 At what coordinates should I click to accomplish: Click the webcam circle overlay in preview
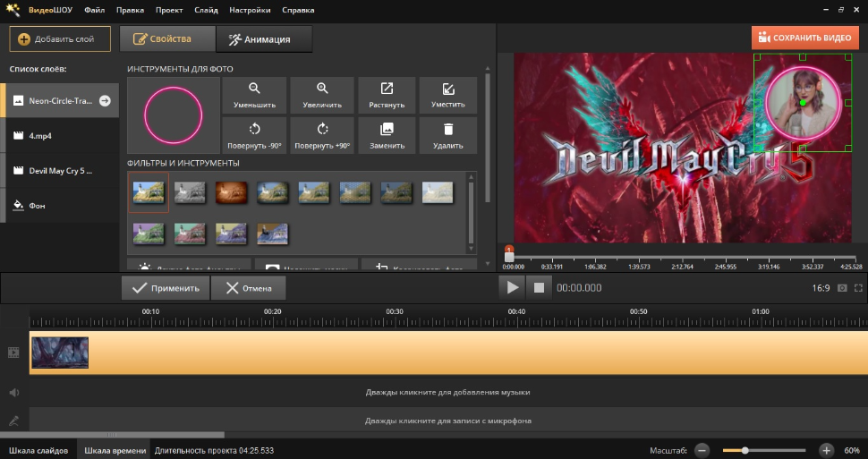coord(803,103)
